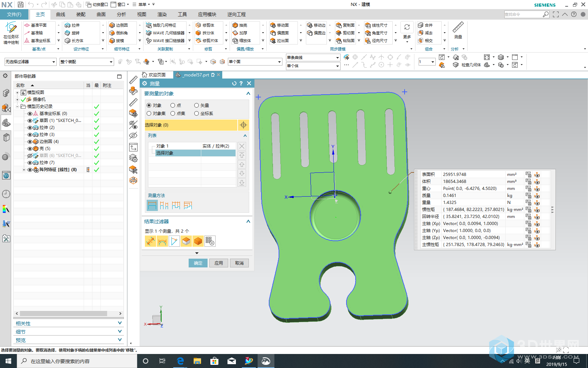
Task: Open the 无选择过滤器 selection filter dropdown
Action: point(30,62)
